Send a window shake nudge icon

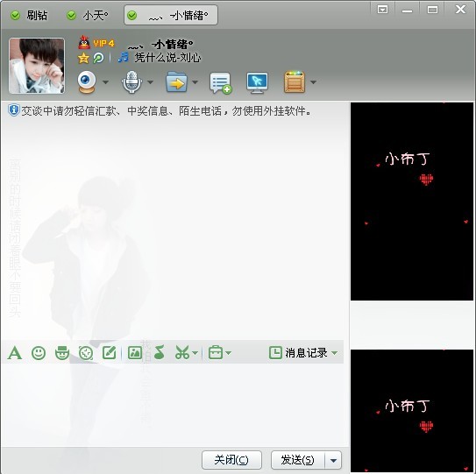[x=86, y=353]
